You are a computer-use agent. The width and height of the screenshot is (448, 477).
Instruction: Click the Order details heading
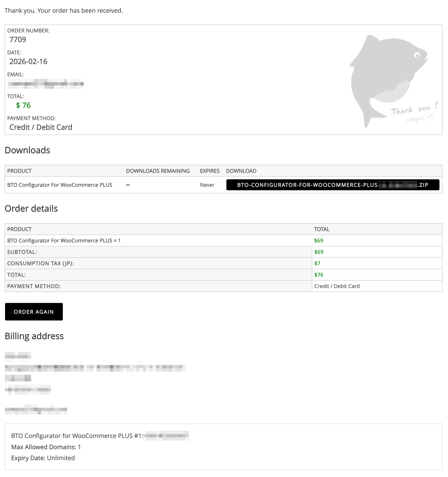(31, 208)
